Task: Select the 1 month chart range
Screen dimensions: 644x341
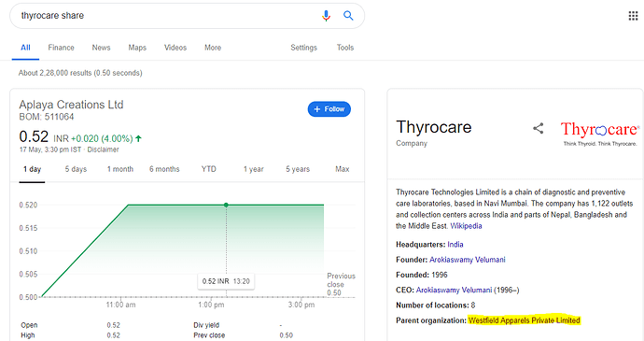Action: point(119,169)
